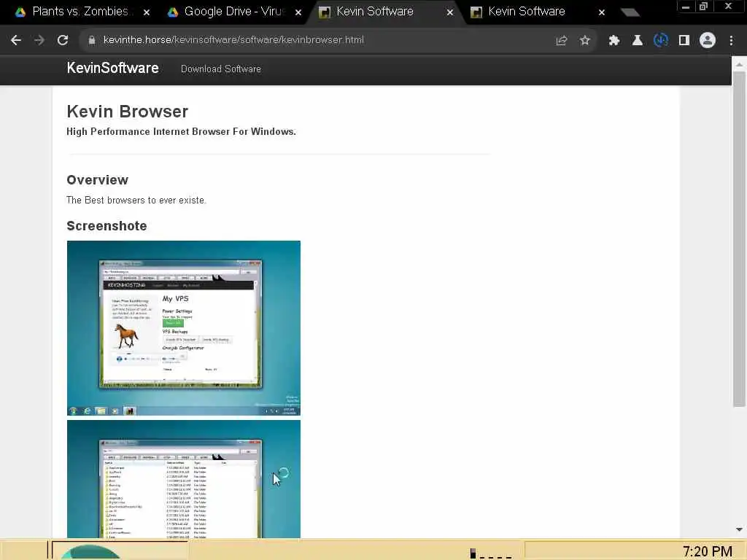Open Chrome three-dot menu
The image size is (747, 560).
pos(731,41)
